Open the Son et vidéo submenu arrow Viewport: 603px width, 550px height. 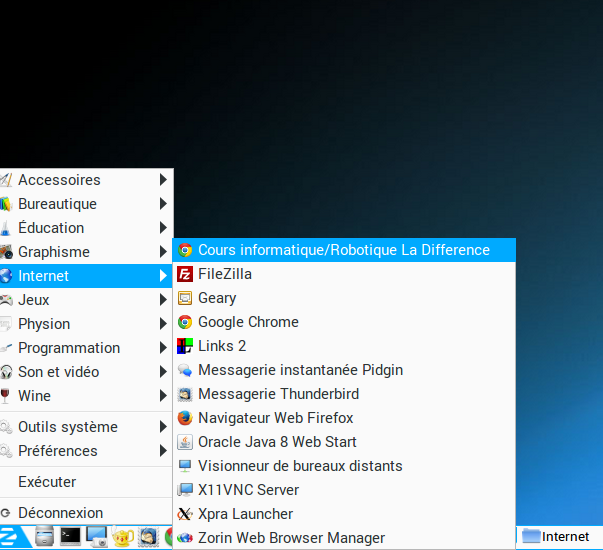(163, 372)
